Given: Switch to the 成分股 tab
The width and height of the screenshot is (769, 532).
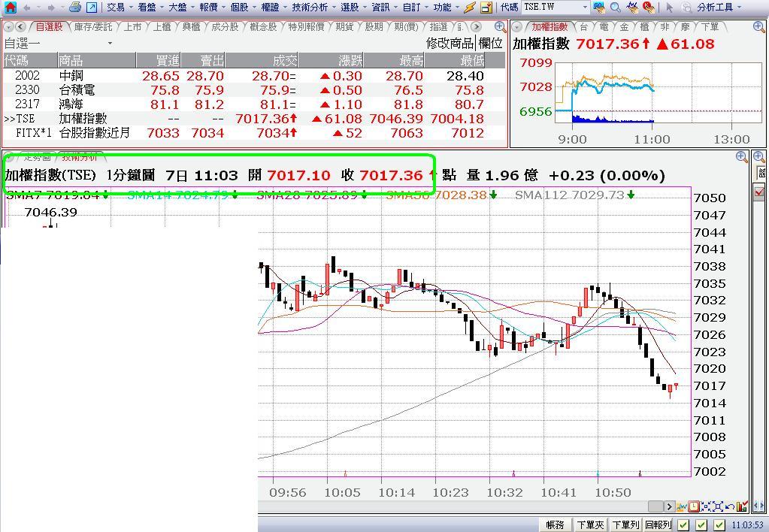Looking at the screenshot, I should coord(225,27).
